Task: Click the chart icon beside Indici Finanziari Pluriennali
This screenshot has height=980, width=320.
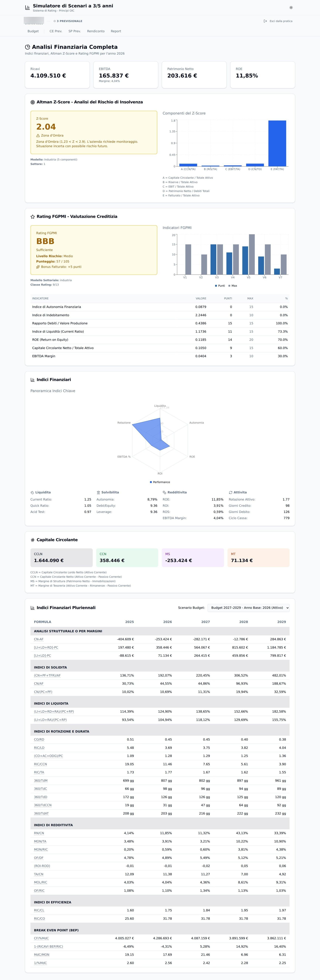Action: (32, 608)
